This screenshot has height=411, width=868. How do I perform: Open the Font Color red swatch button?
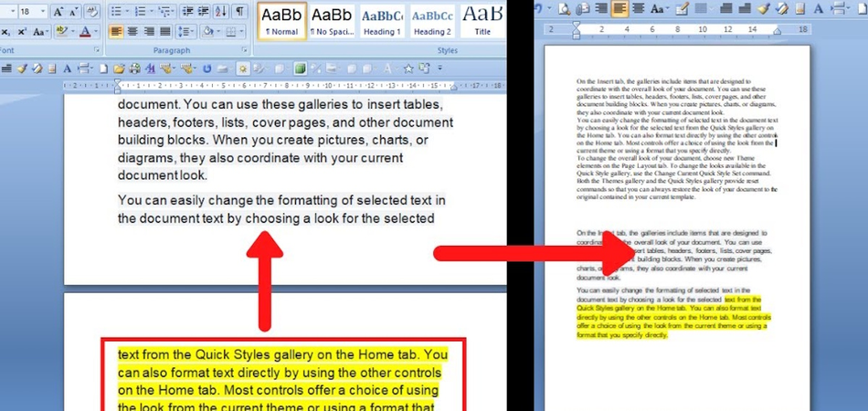pyautogui.click(x=85, y=32)
